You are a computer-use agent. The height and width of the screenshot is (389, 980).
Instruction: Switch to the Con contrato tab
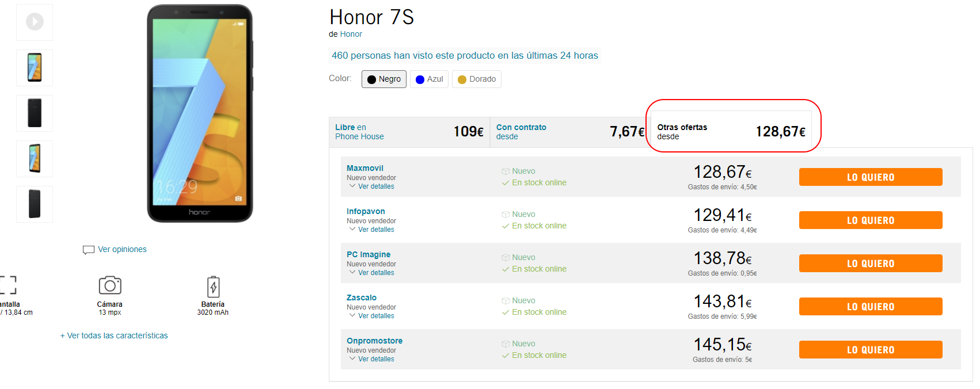pyautogui.click(x=570, y=132)
